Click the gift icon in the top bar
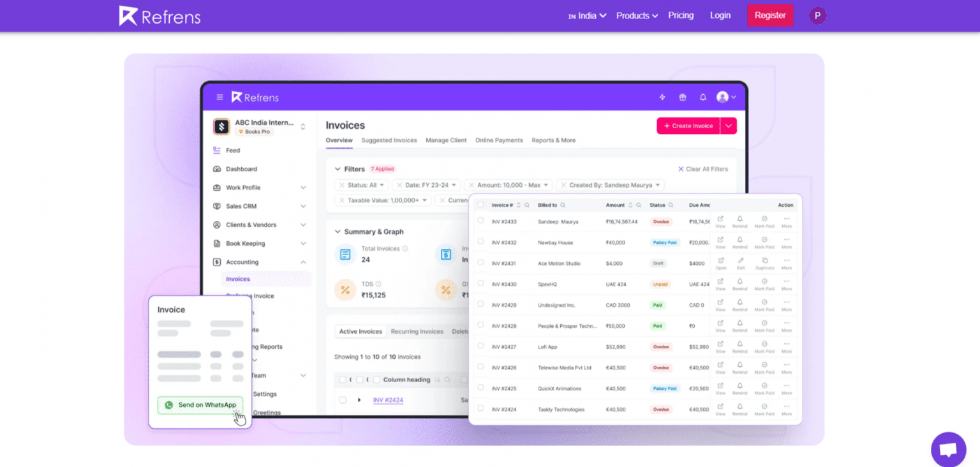 [682, 97]
